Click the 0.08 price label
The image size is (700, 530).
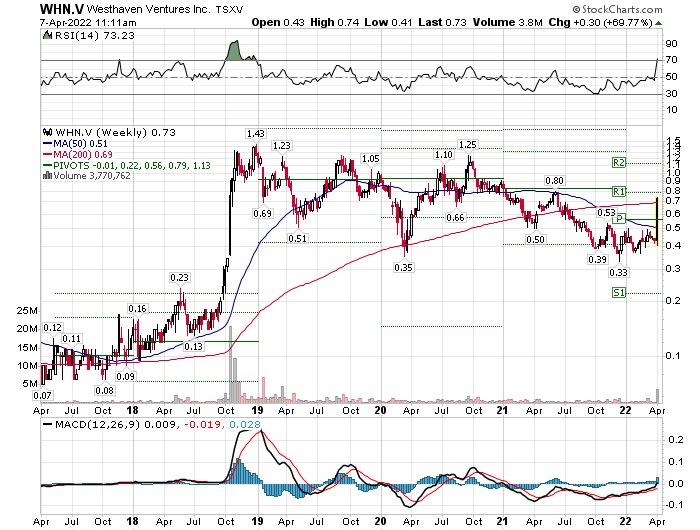pos(104,391)
